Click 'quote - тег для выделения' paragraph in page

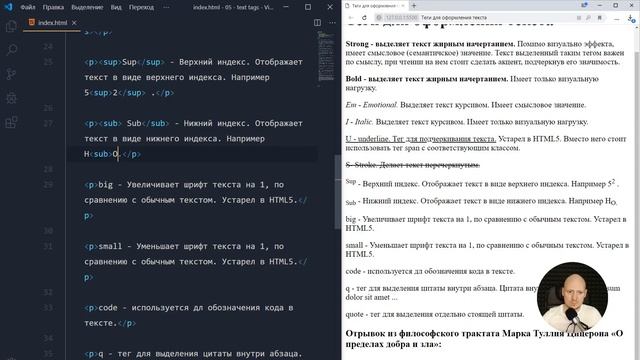coord(435,314)
